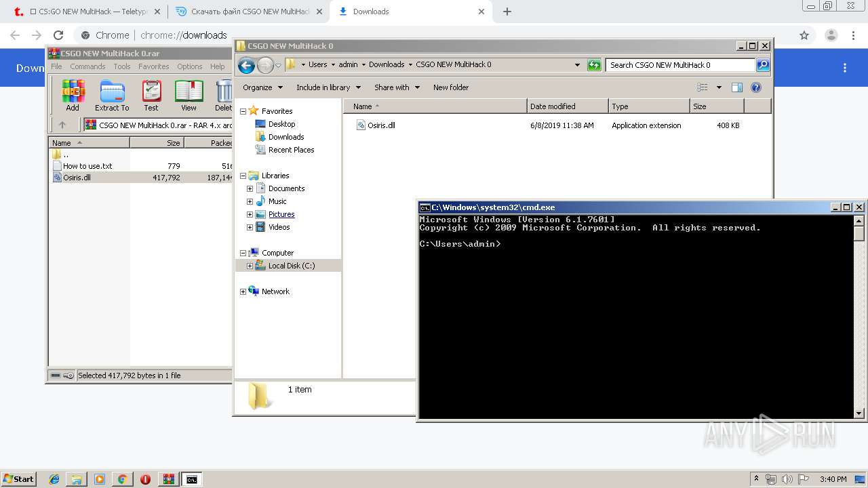Click the cmd.exe taskbar button
This screenshot has width=868, height=488.
[192, 479]
